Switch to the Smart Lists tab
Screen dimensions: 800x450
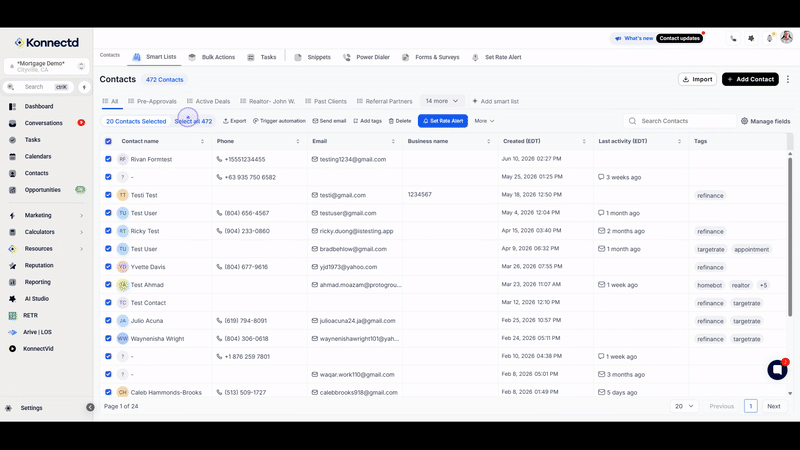155,57
